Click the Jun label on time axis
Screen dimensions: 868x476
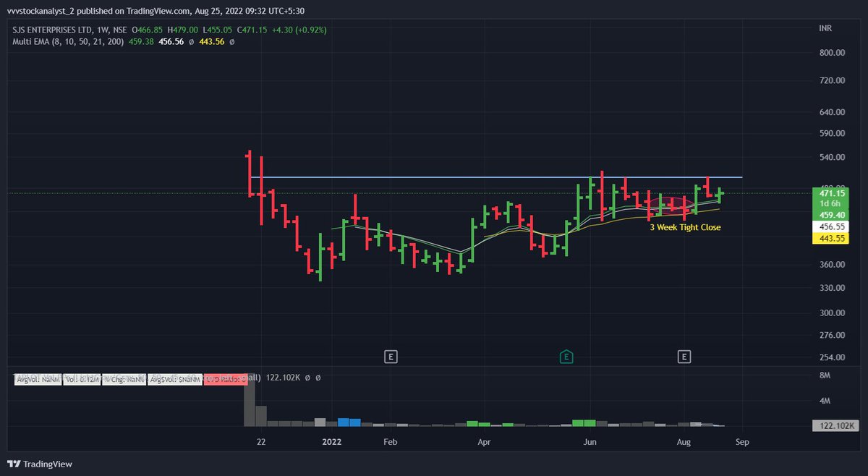(590, 441)
